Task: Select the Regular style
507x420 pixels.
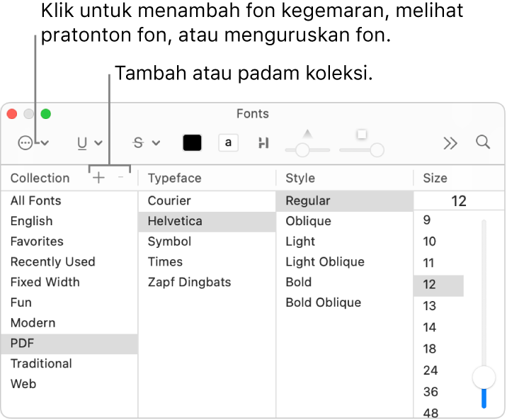Action: [345, 200]
